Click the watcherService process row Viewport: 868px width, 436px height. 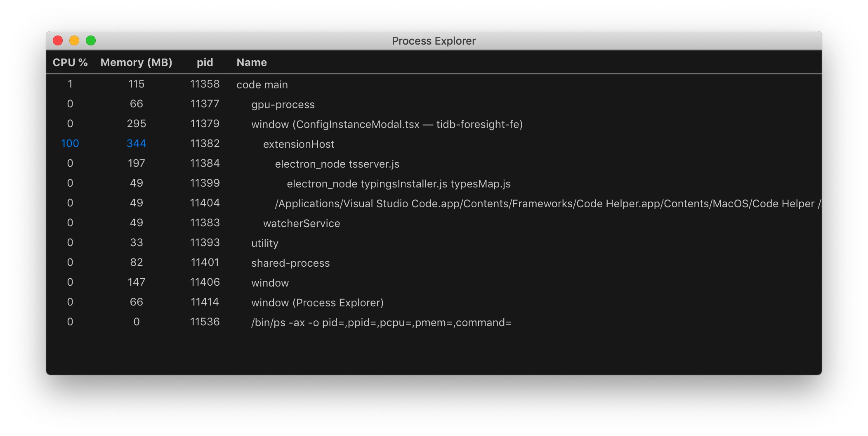point(301,223)
